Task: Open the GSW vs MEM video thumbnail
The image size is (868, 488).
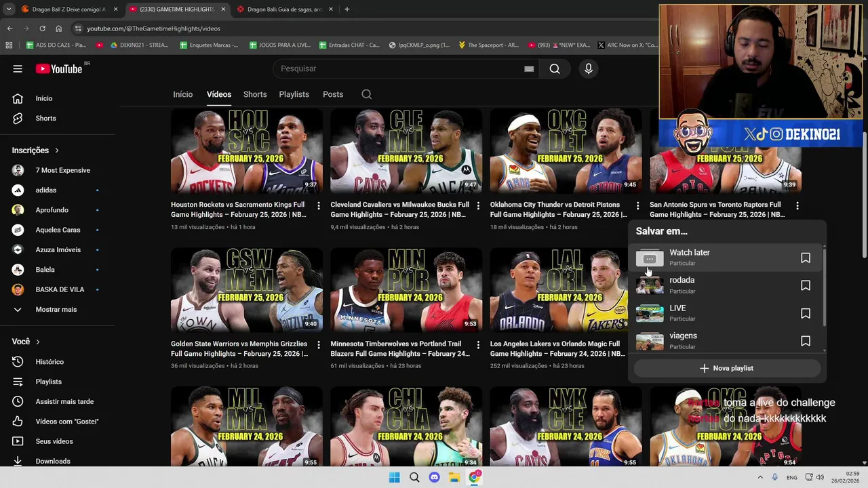Action: [x=247, y=290]
